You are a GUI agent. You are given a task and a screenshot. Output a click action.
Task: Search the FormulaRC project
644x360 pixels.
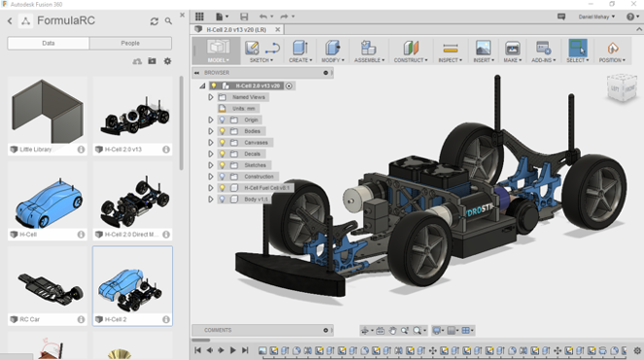(x=168, y=21)
